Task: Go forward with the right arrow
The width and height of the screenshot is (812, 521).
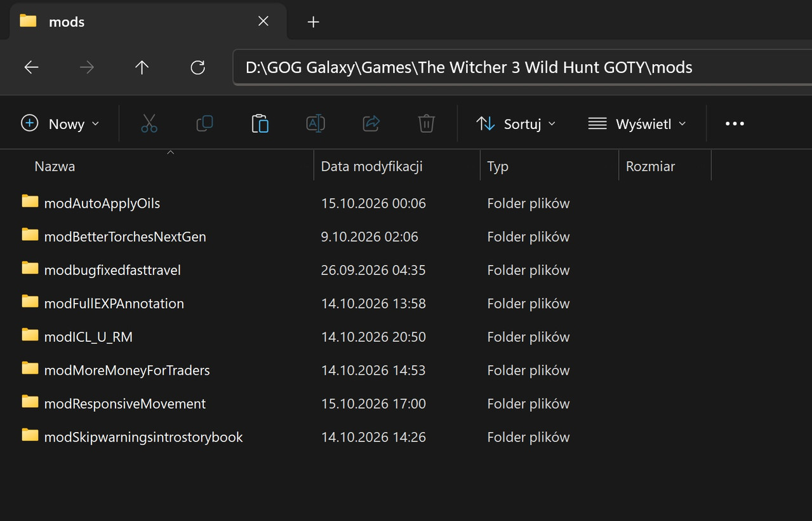Action: pyautogui.click(x=86, y=67)
